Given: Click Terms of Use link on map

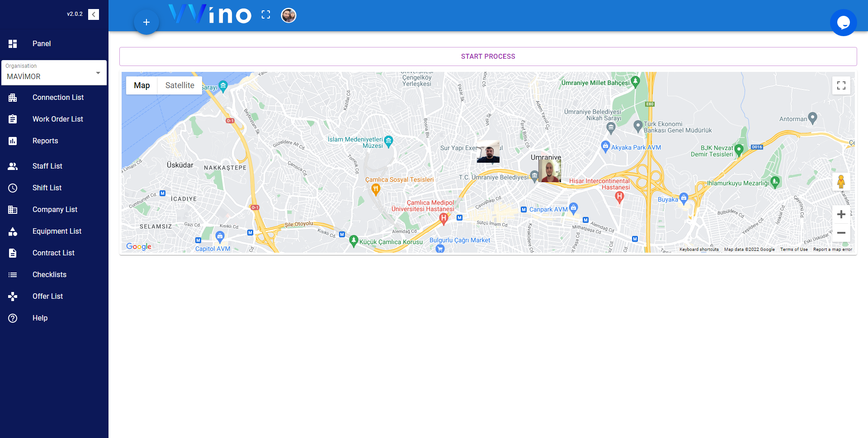Looking at the screenshot, I should pyautogui.click(x=794, y=249).
